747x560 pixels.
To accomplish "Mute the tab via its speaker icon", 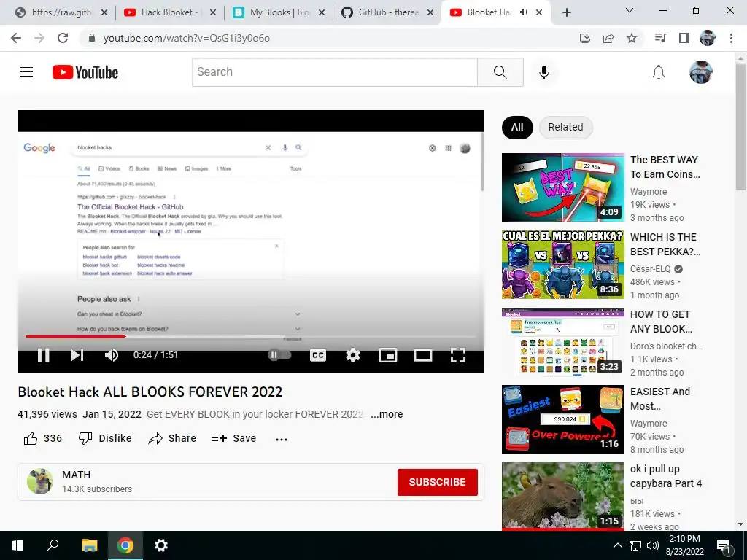I will click(x=523, y=12).
